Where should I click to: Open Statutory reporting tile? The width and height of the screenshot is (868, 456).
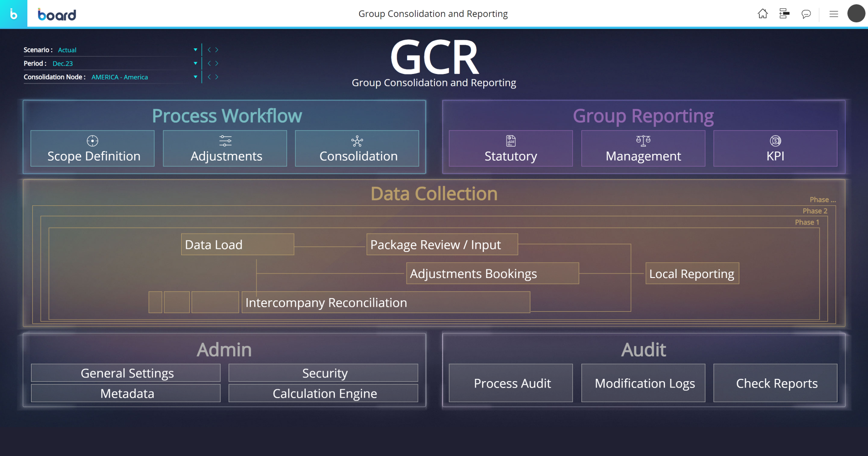(511, 148)
